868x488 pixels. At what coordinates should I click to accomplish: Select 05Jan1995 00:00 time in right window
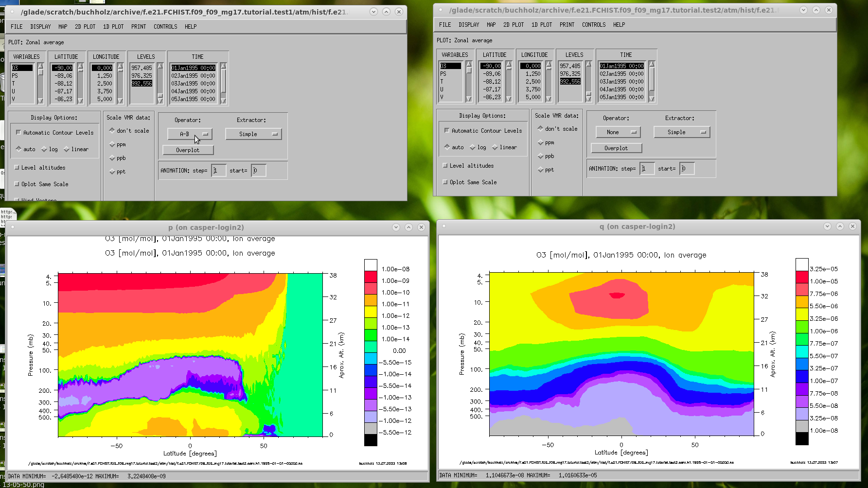pos(621,97)
